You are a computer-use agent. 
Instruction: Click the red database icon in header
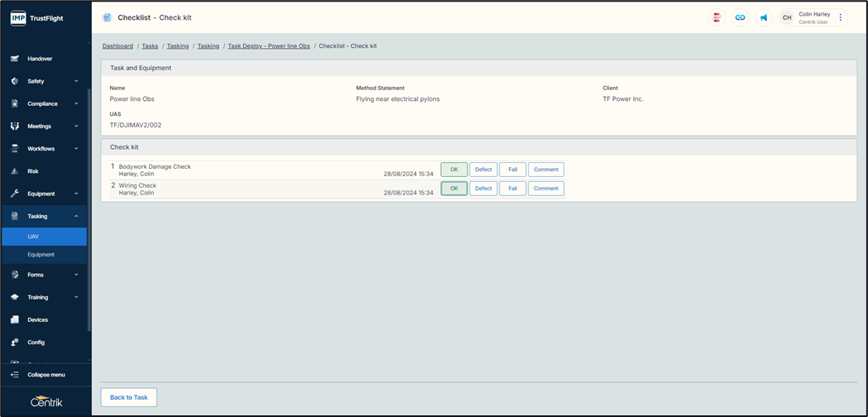pyautogui.click(x=717, y=17)
